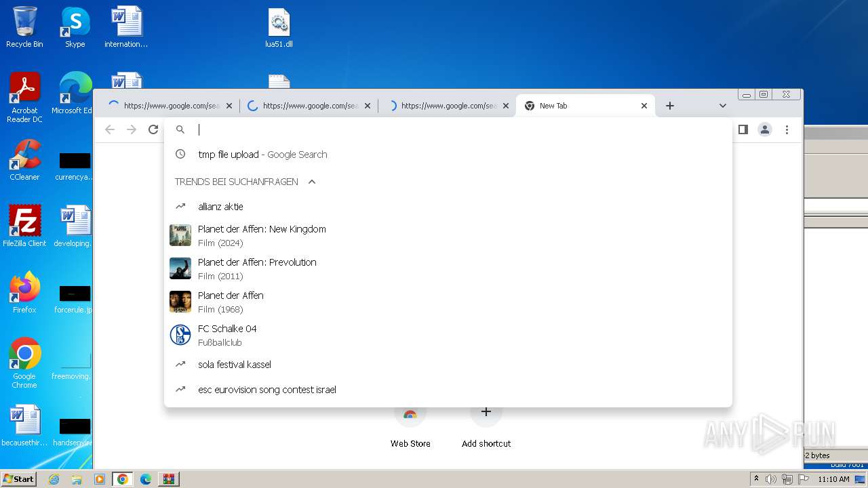Pick 'sola festival kassel' trending search

tap(448, 365)
